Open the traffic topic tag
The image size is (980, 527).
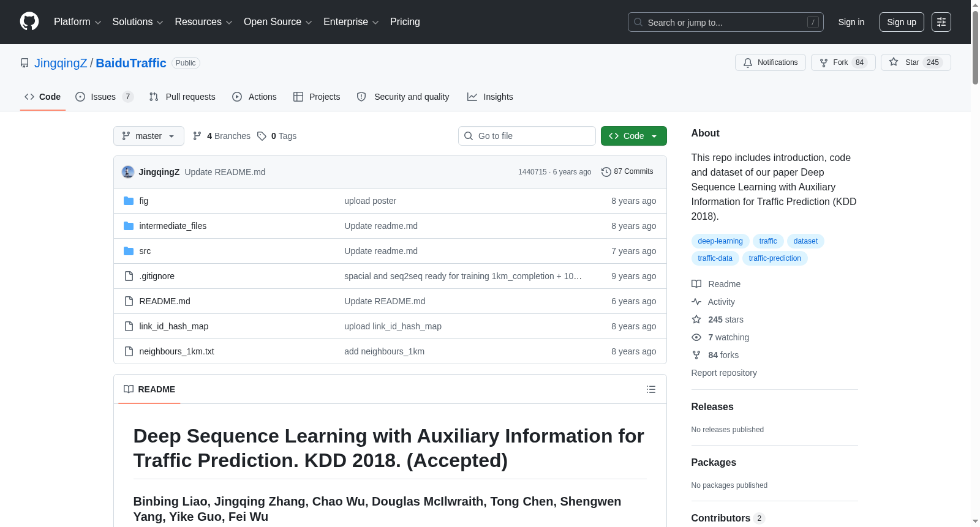click(768, 241)
